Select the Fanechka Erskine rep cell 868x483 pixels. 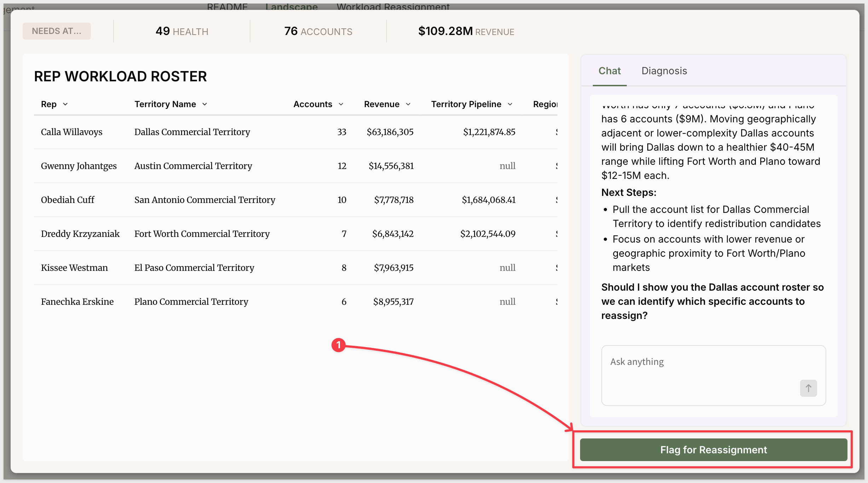click(77, 302)
